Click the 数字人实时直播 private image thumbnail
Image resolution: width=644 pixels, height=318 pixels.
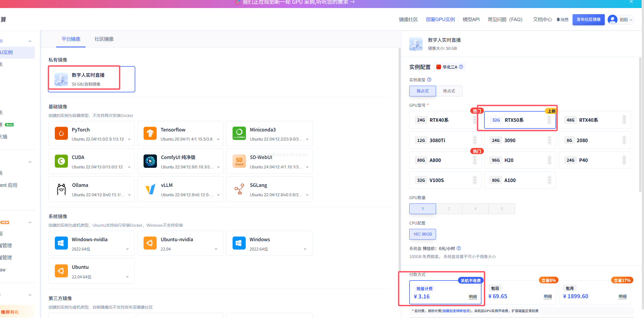tap(61, 79)
